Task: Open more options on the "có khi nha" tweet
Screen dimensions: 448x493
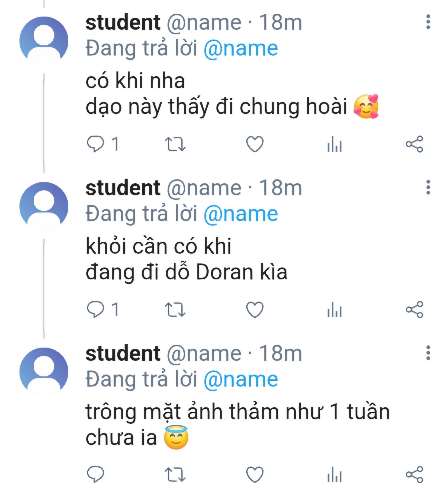Action: [x=428, y=22]
